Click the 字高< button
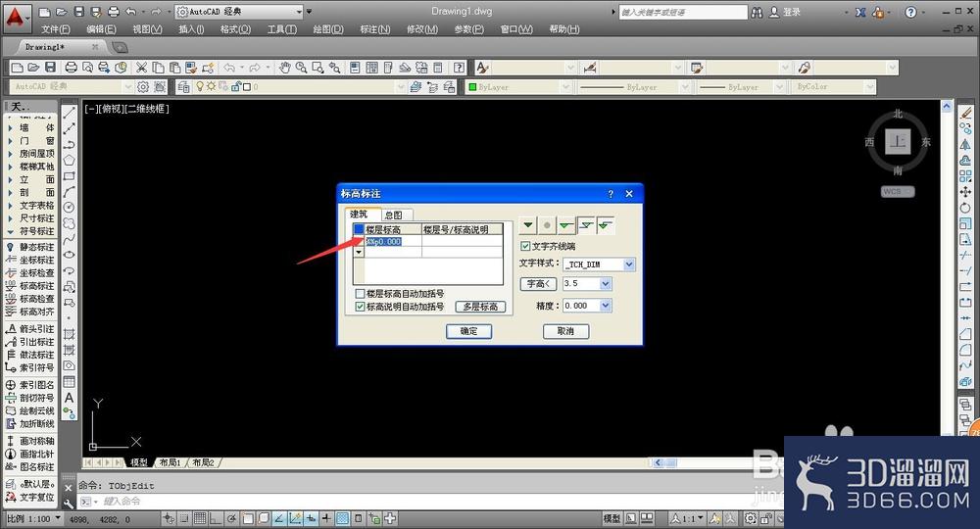The width and height of the screenshot is (980, 529). [x=538, y=283]
